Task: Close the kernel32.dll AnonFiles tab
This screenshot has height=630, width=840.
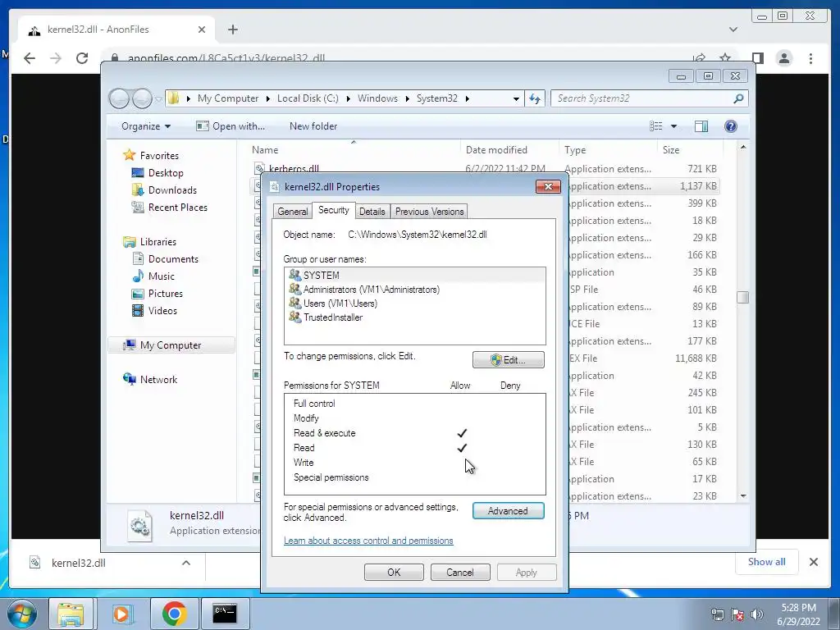Action: point(202,30)
